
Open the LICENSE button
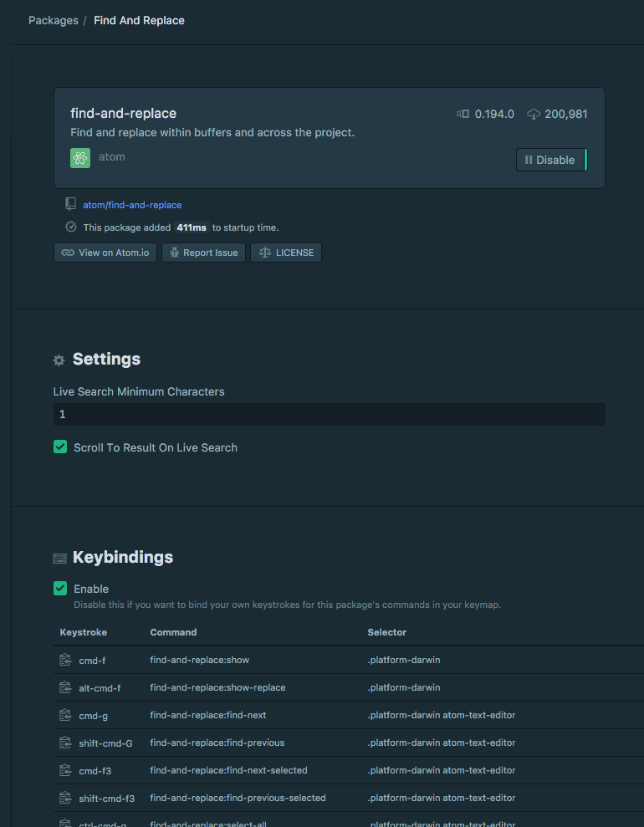pos(286,253)
